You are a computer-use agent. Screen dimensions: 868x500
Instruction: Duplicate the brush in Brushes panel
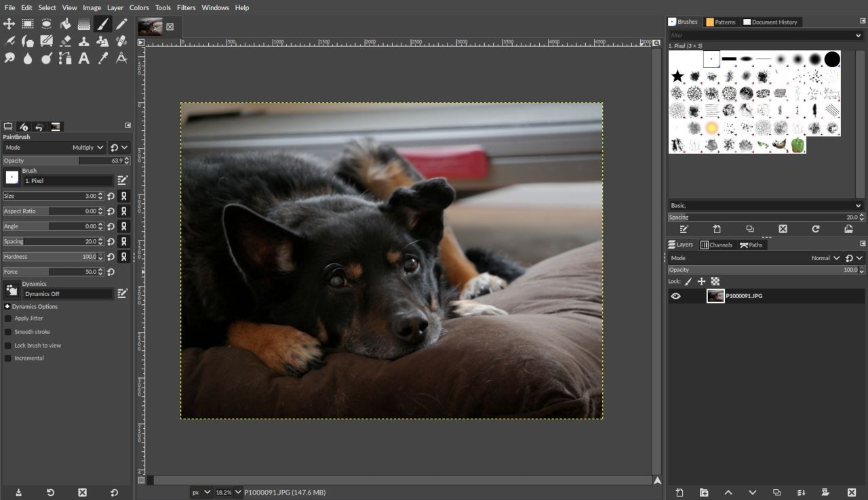749,229
